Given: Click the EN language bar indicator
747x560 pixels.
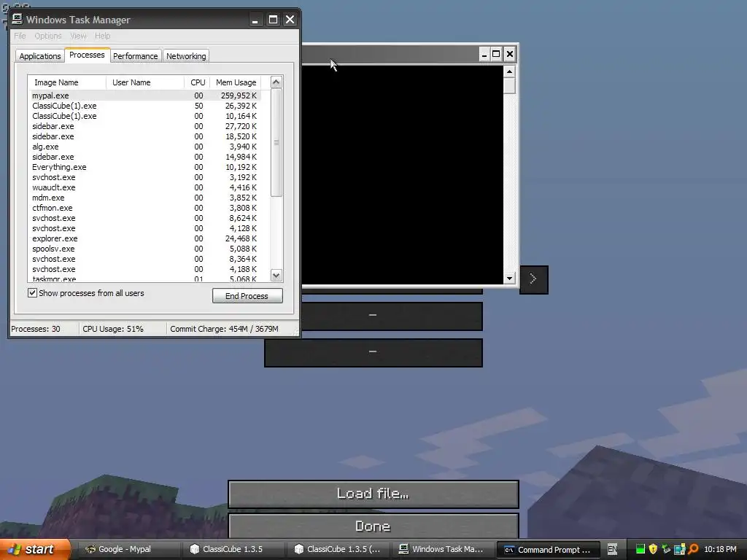Looking at the screenshot, I should pyautogui.click(x=612, y=549).
